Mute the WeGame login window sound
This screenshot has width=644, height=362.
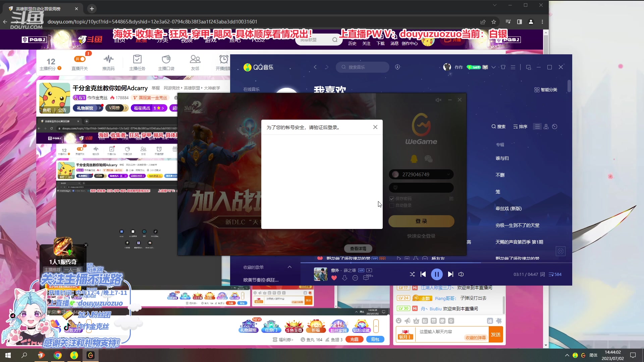pos(438,100)
